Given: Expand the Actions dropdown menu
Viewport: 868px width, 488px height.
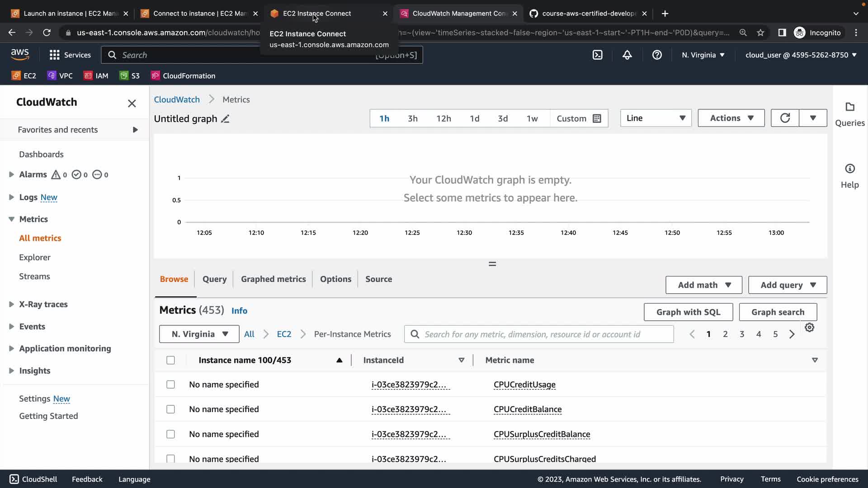Looking at the screenshot, I should (x=731, y=118).
